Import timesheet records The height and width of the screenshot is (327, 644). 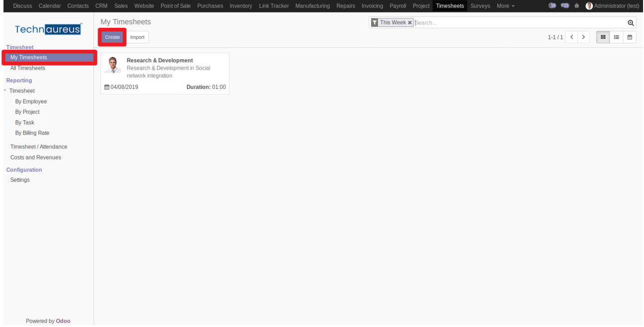(x=137, y=37)
